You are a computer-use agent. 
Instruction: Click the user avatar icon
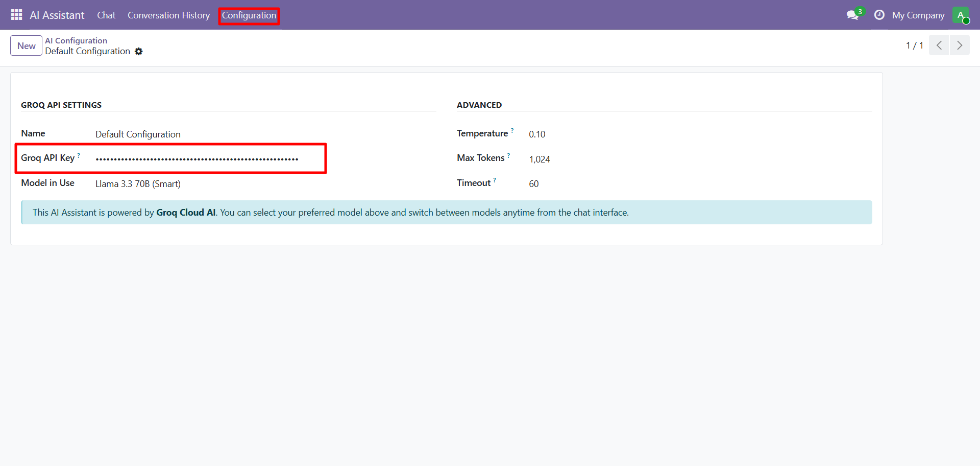(960, 15)
